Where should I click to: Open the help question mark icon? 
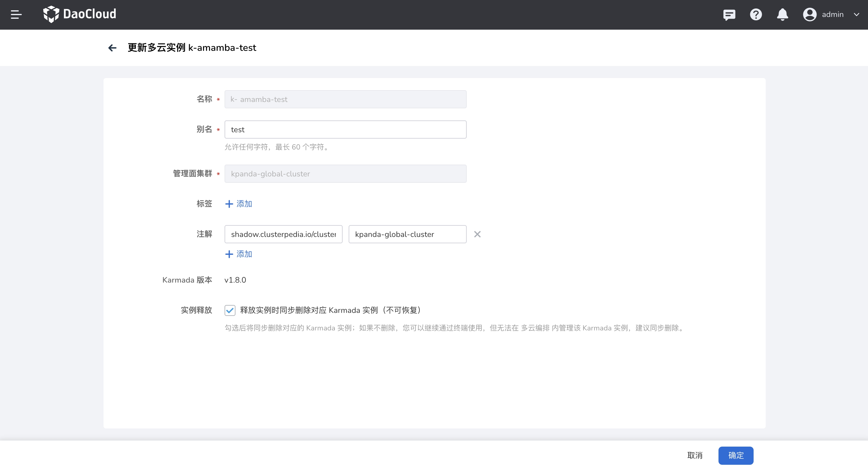click(x=756, y=15)
